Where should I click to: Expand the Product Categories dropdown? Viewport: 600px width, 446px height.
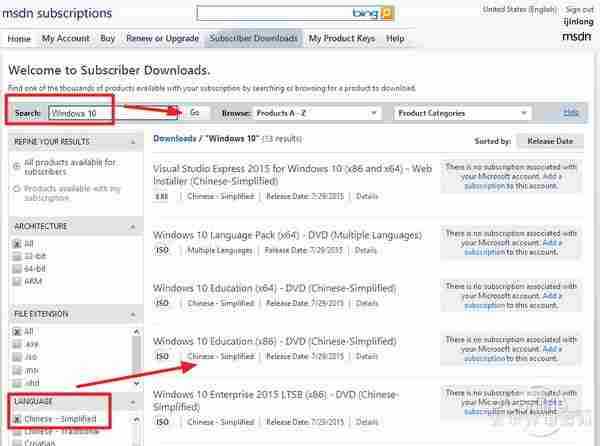click(x=472, y=113)
